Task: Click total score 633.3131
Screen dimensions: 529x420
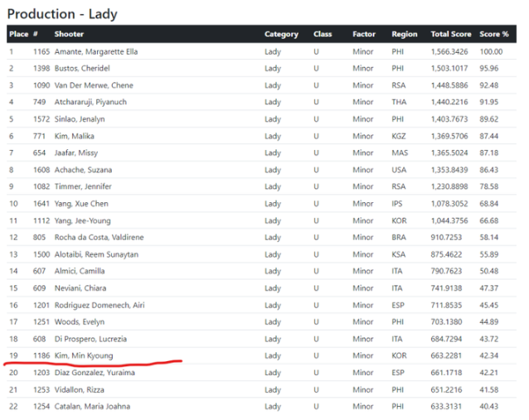Action: tap(446, 406)
